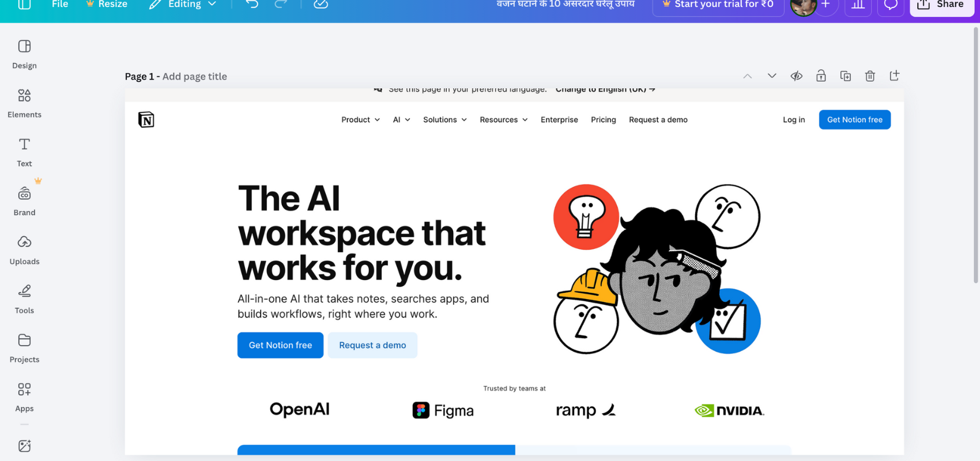Screen dimensions: 980x461
Task: Click Get Notion free under the headline
Action: pyautogui.click(x=280, y=345)
